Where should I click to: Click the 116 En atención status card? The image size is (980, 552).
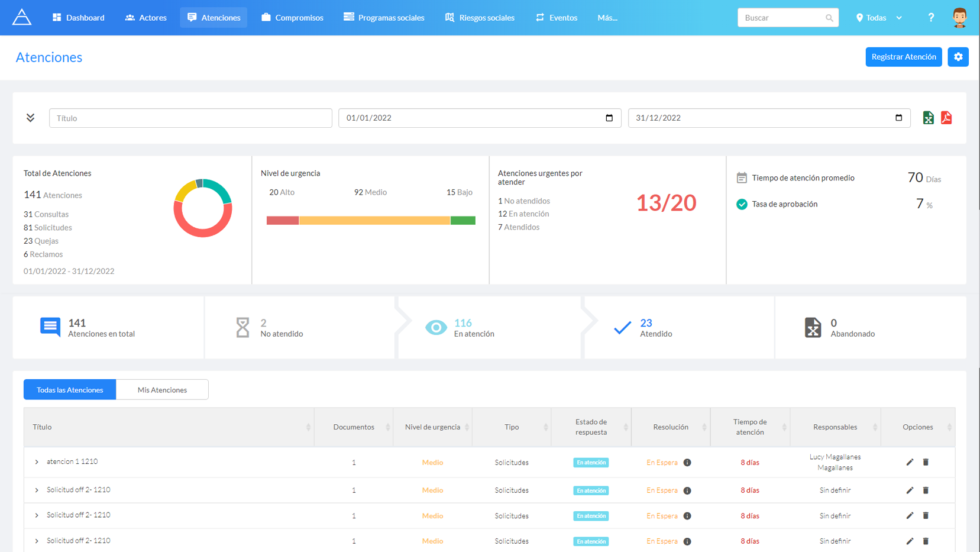(x=490, y=328)
